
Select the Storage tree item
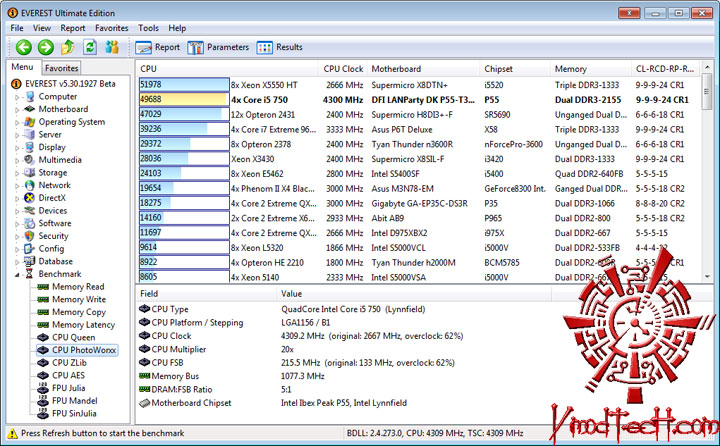pos(52,172)
